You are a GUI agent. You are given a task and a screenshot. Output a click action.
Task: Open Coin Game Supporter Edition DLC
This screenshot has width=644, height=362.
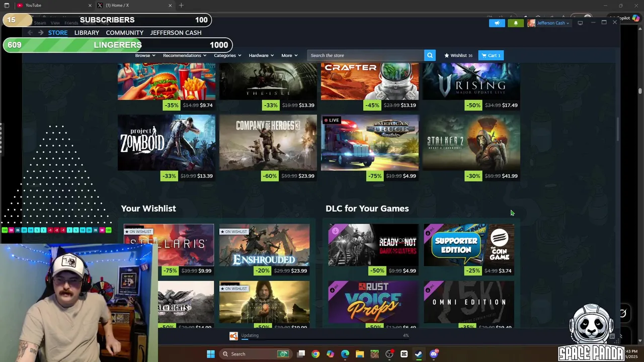469,245
